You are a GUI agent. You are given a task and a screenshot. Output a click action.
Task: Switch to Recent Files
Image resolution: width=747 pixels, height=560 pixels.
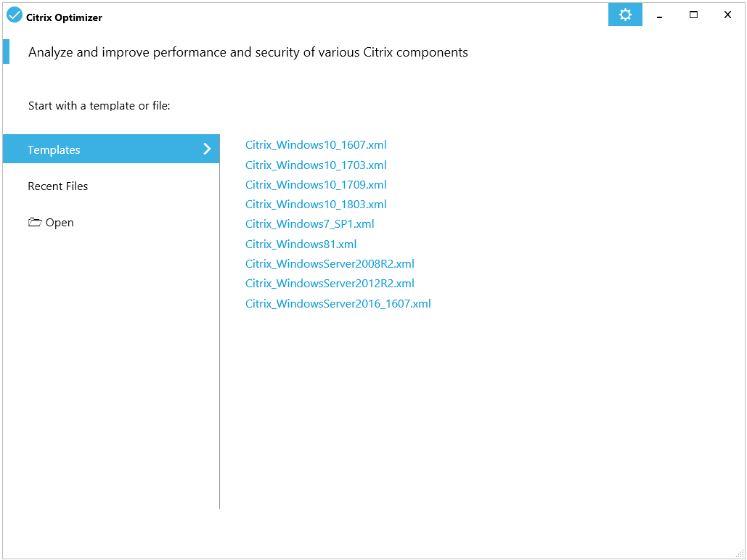57,186
